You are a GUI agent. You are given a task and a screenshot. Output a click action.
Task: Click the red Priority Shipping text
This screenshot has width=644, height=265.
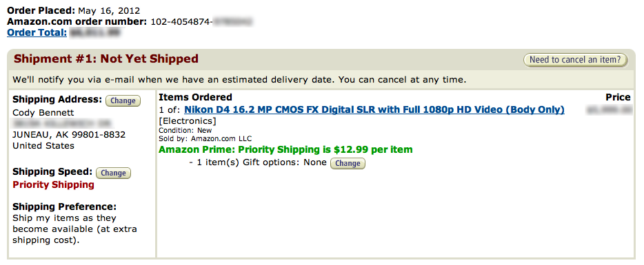(53, 184)
